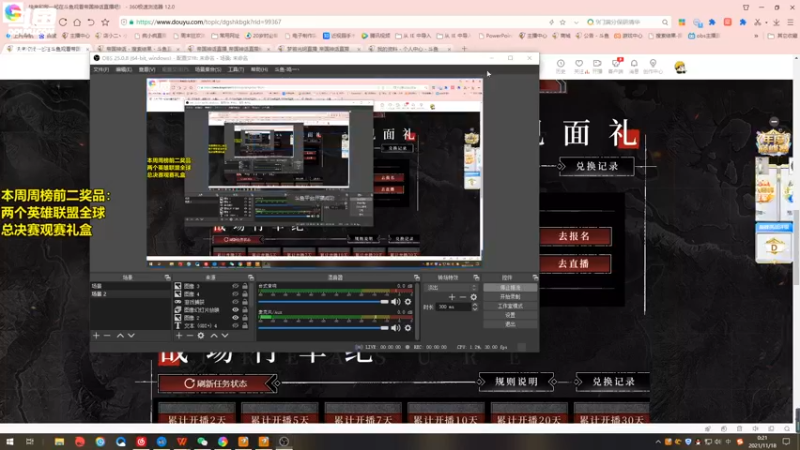Open the scene transition type dropdown
Image resolution: width=800 pixels, height=450 pixels.
coord(453,288)
